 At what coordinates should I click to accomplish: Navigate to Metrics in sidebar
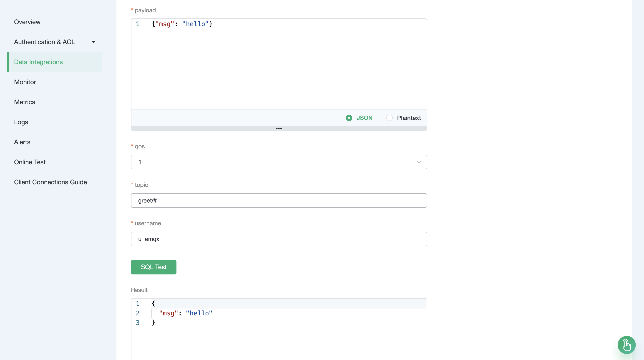[25, 102]
